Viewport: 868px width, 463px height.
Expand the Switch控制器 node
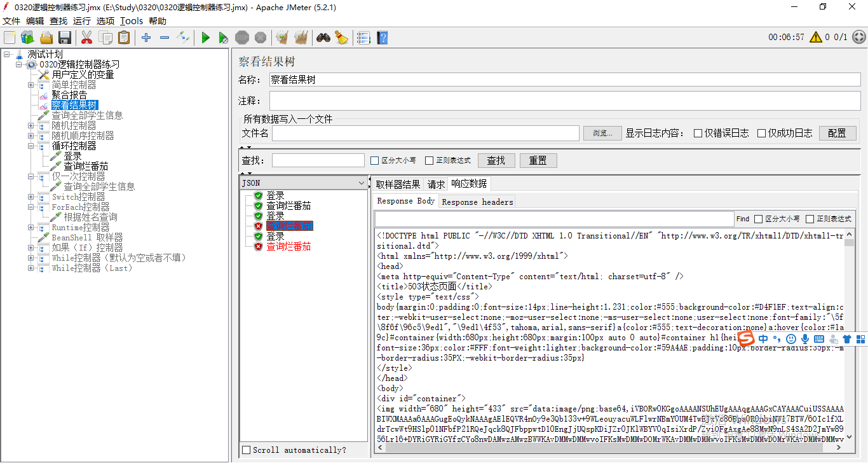(x=31, y=197)
